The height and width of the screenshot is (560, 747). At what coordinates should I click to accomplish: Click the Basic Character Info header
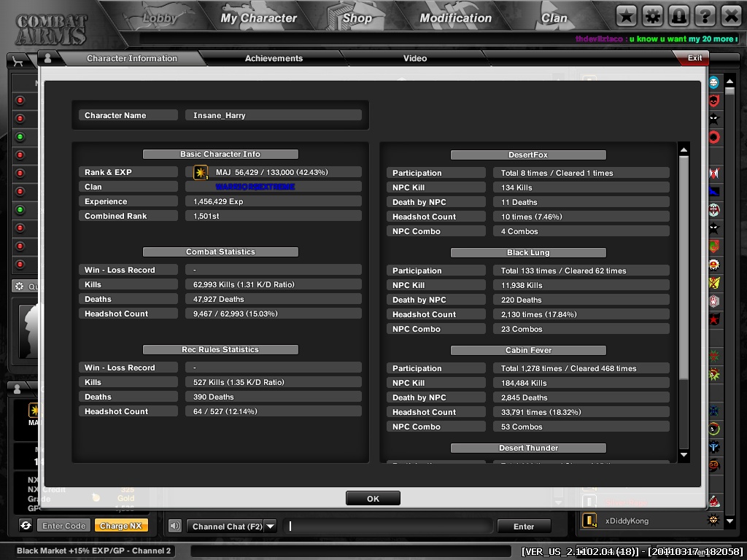[x=220, y=155]
